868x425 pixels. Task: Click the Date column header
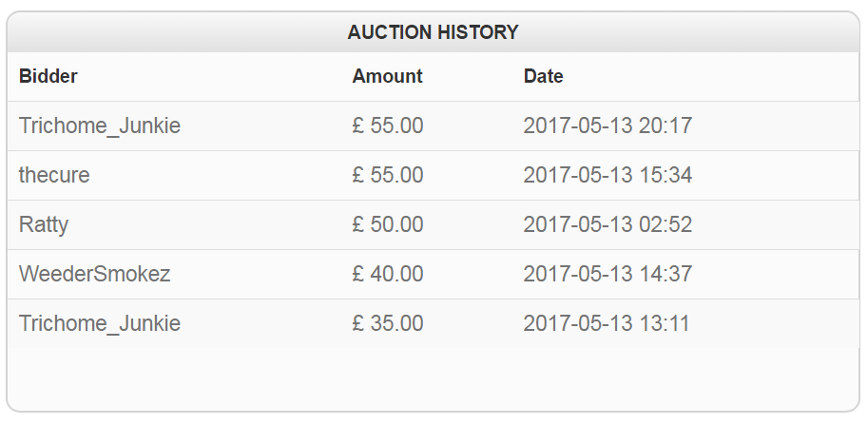[x=543, y=77]
